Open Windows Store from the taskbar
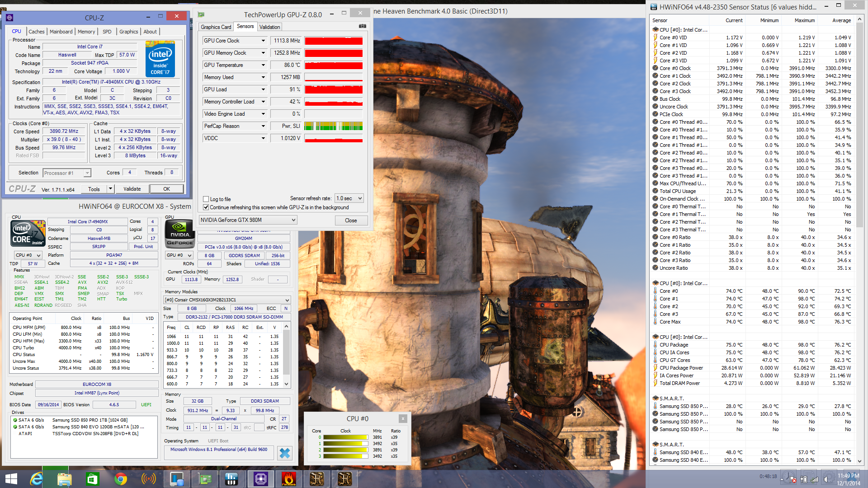 pyautogui.click(x=92, y=479)
